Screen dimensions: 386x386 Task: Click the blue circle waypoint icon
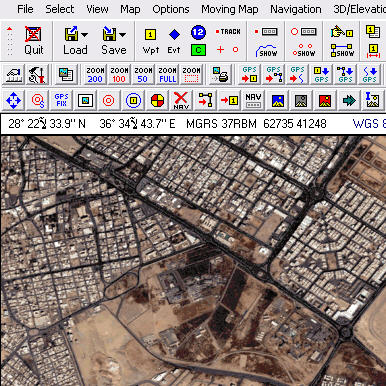pyautogui.click(x=133, y=100)
